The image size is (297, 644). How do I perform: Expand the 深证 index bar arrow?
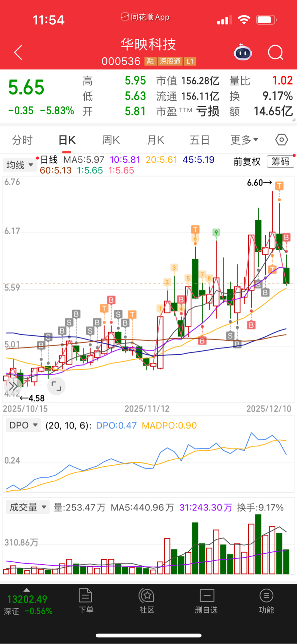pyautogui.click(x=26, y=590)
